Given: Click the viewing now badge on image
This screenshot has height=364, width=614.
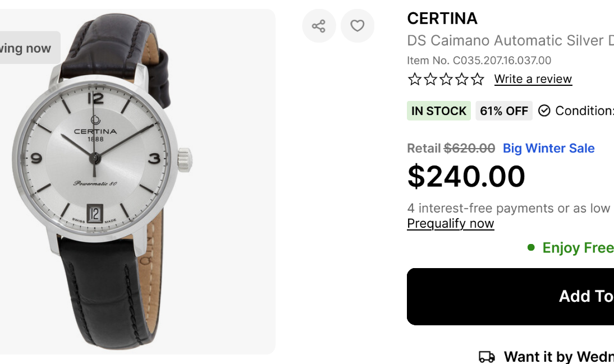Looking at the screenshot, I should coord(27,48).
